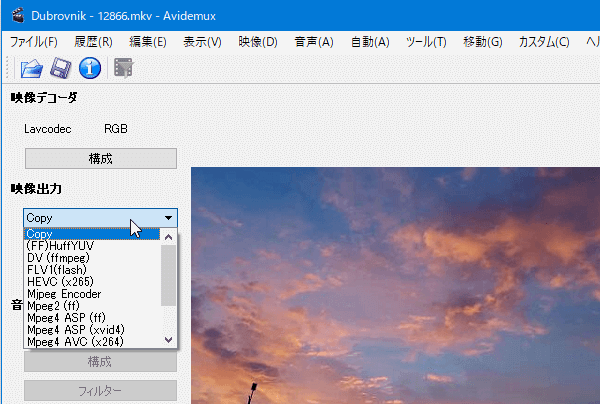The height and width of the screenshot is (404, 600).
Task: Click the codec list scrollbar thumb
Action: tap(168, 275)
